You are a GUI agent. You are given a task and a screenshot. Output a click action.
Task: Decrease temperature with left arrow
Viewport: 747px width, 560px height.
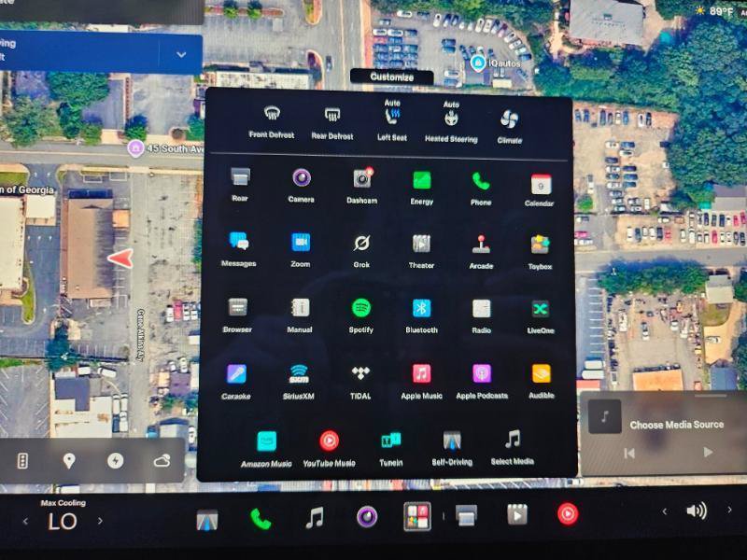[26, 522]
